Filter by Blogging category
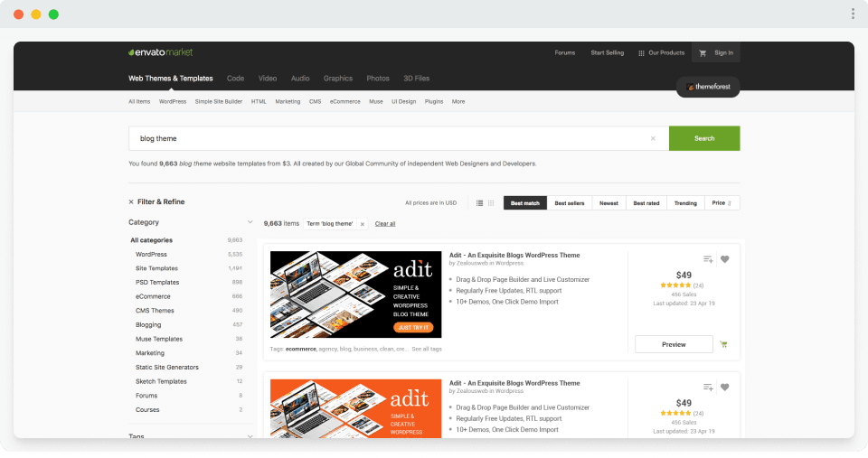This screenshot has width=868, height=458. (x=148, y=324)
